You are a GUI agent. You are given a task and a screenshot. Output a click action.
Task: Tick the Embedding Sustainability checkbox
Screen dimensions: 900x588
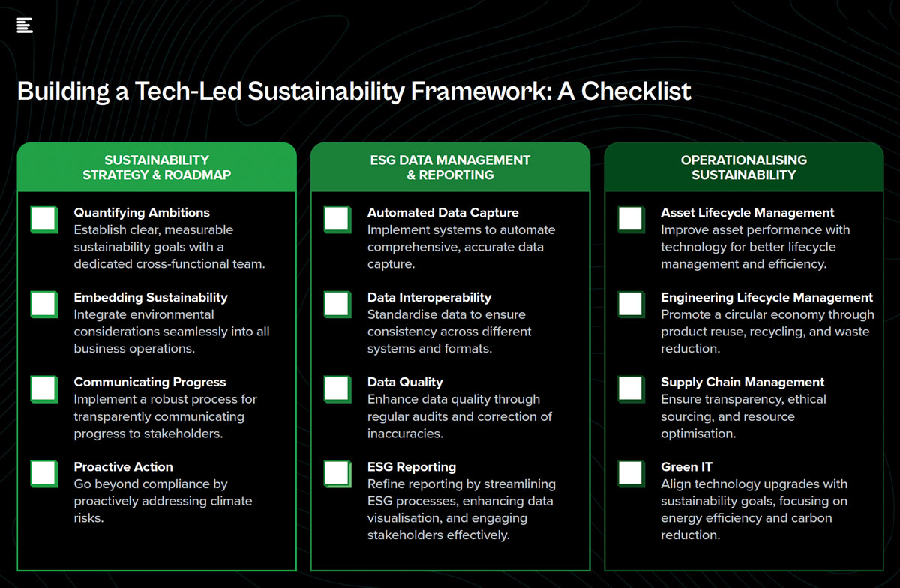(44, 304)
